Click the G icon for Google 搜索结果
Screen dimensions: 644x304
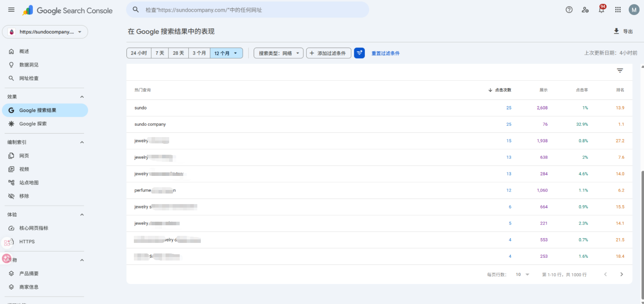click(11, 110)
